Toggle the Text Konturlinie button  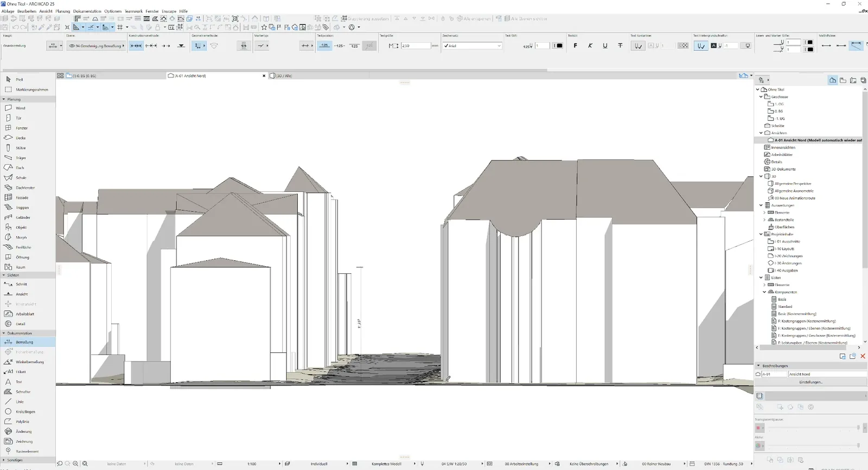tap(638, 46)
